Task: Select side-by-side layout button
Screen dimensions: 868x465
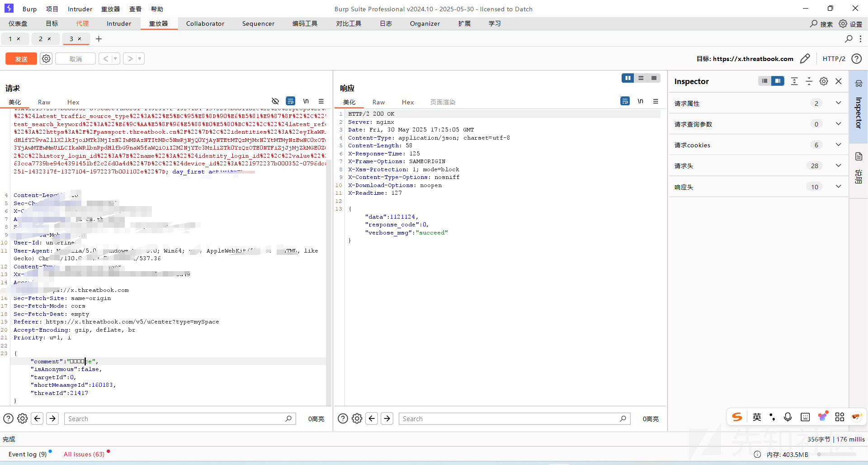Action: click(627, 78)
